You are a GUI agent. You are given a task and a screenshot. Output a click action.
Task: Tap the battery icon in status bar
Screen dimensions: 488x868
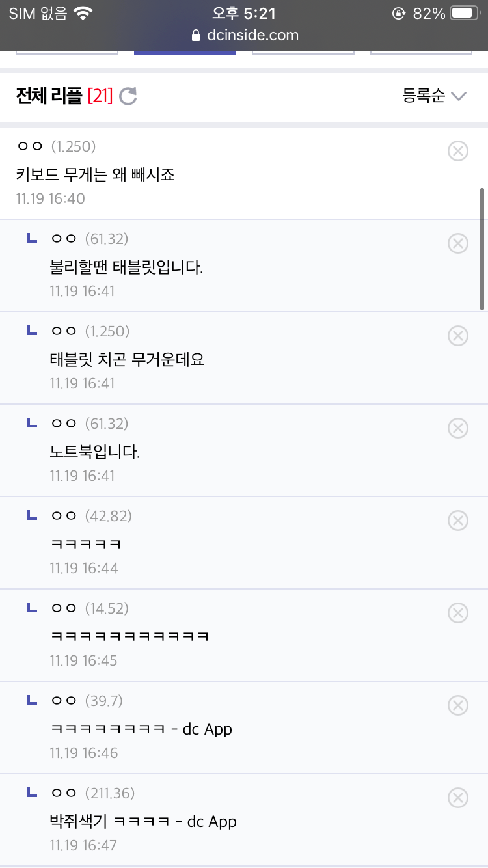pyautogui.click(x=465, y=13)
